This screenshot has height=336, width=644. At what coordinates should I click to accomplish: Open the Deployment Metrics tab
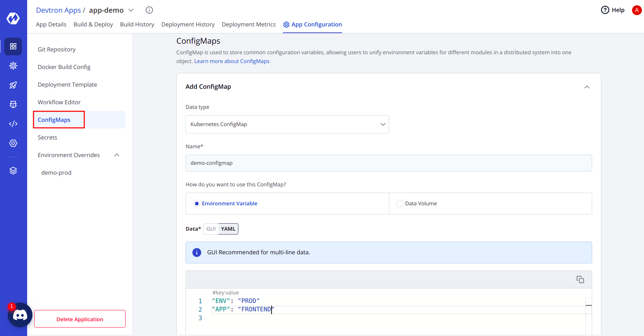click(x=249, y=24)
